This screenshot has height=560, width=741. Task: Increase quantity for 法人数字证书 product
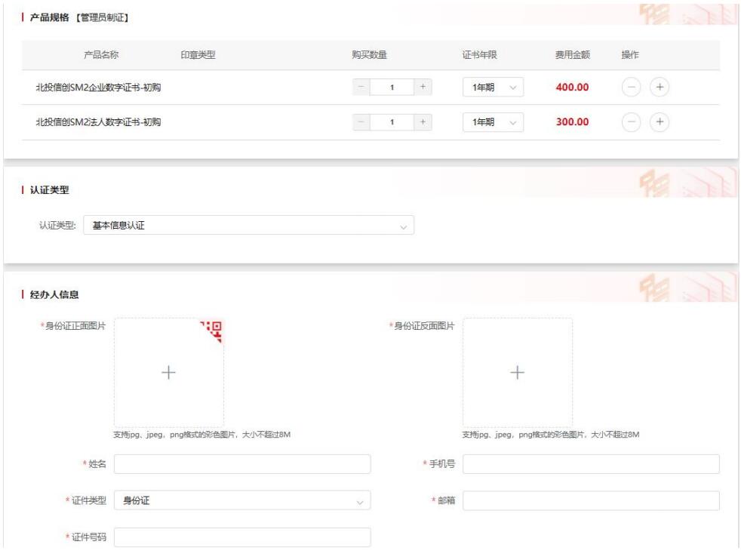click(x=423, y=122)
